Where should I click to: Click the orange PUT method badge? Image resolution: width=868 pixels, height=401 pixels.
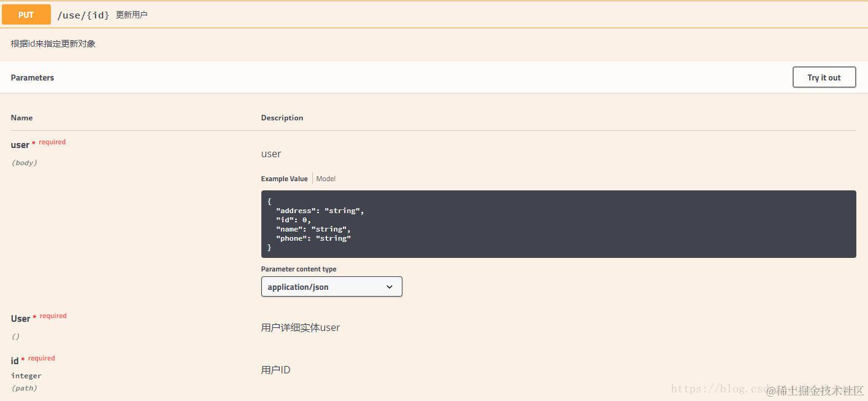tap(26, 15)
